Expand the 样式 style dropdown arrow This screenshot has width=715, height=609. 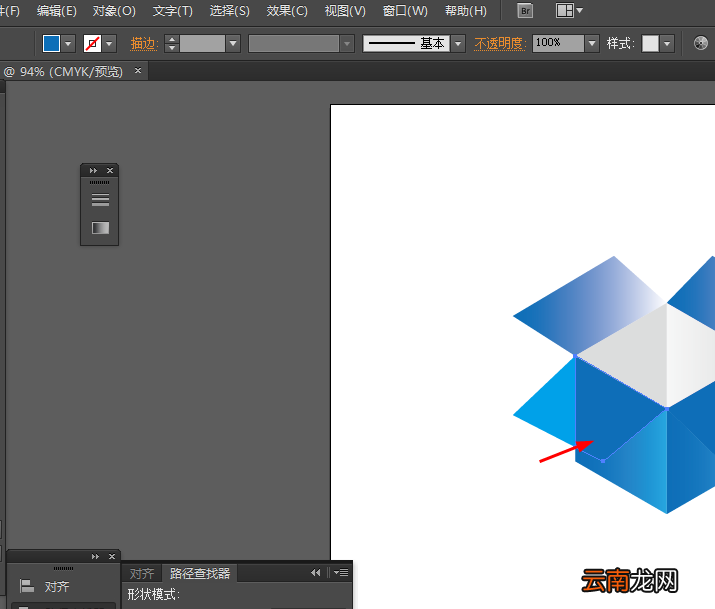tap(667, 44)
